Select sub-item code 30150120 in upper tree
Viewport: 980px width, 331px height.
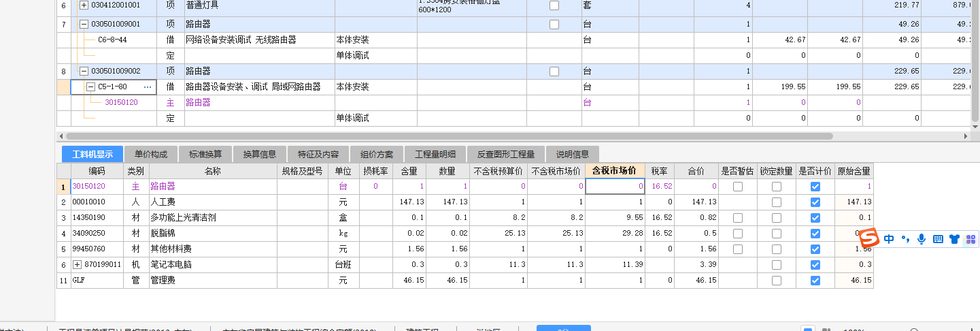(121, 103)
